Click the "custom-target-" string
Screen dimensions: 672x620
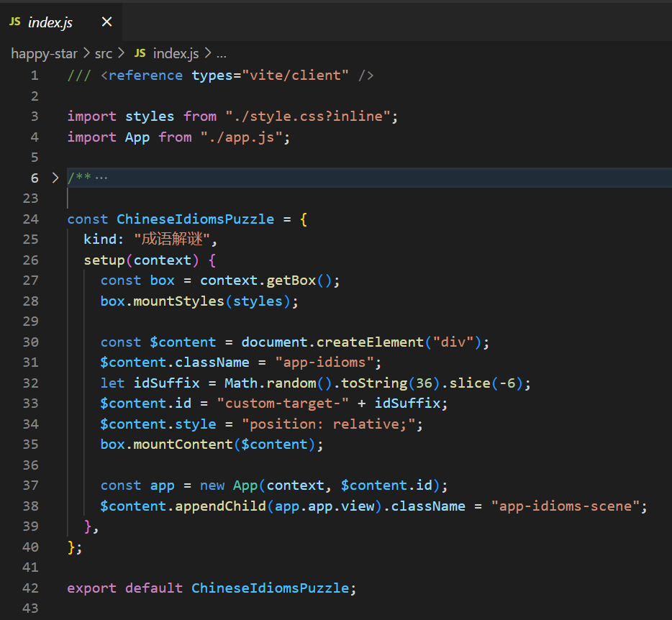point(283,404)
